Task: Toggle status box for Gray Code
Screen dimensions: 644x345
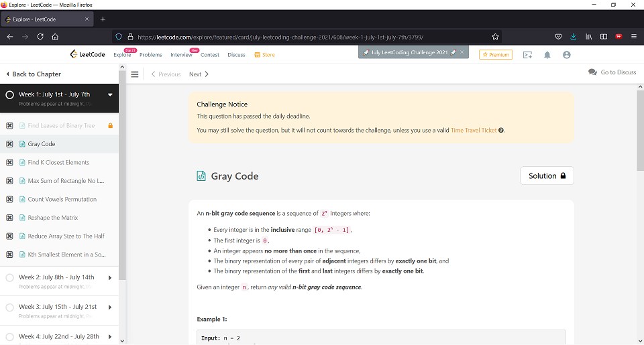Action: point(10,144)
